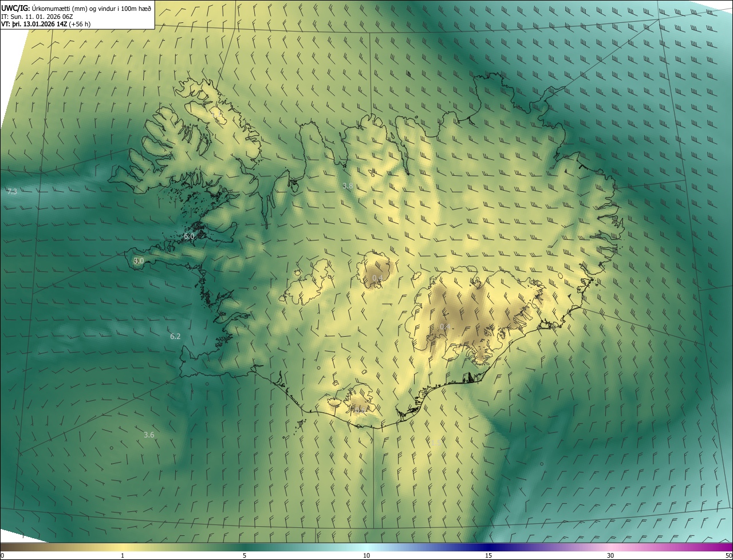Select the 3.6 value label southwest of Iceland

[x=149, y=435]
